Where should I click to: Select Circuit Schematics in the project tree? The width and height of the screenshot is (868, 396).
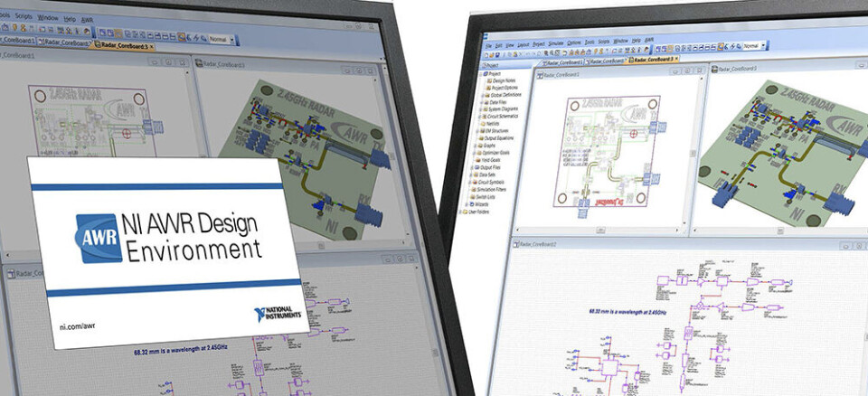coord(500,117)
